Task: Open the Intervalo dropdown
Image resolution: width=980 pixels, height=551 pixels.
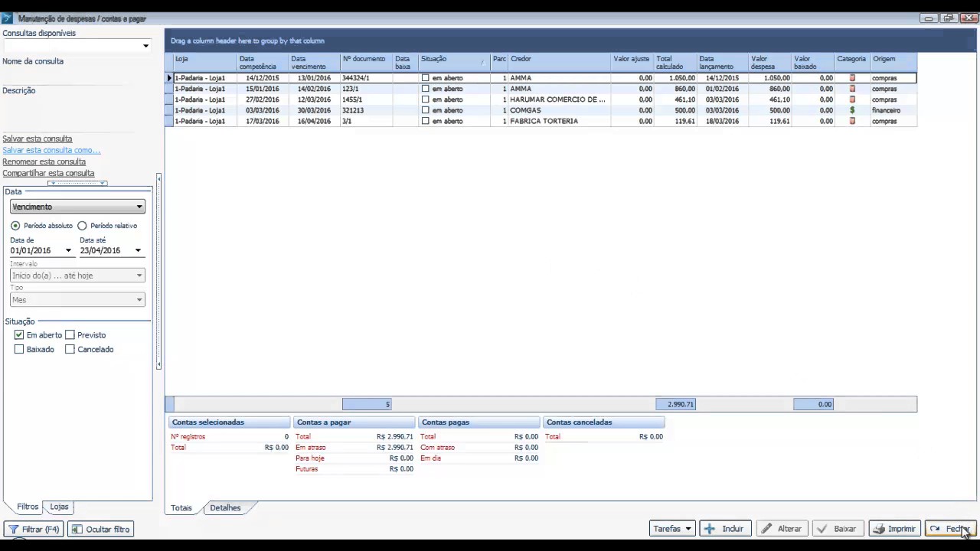Action: pos(139,275)
